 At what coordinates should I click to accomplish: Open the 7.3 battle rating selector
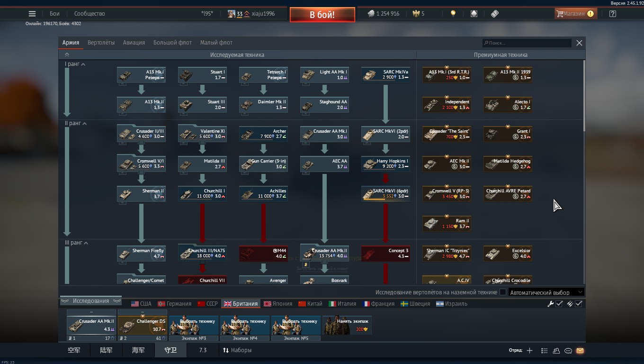[203, 350]
